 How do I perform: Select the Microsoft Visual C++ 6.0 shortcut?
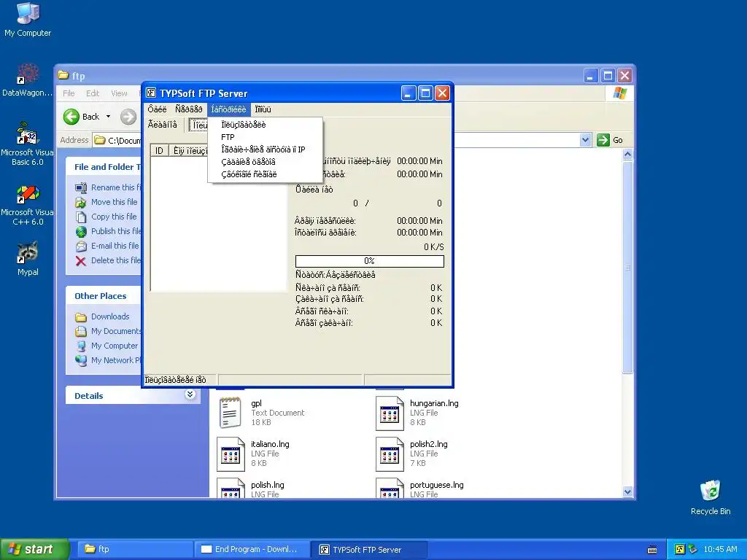point(28,204)
